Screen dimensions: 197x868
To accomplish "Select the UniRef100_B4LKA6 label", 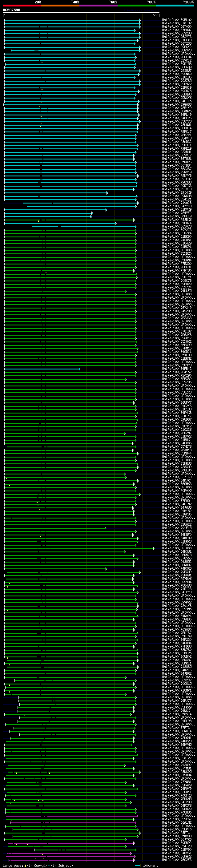I will (x=177, y=443).
